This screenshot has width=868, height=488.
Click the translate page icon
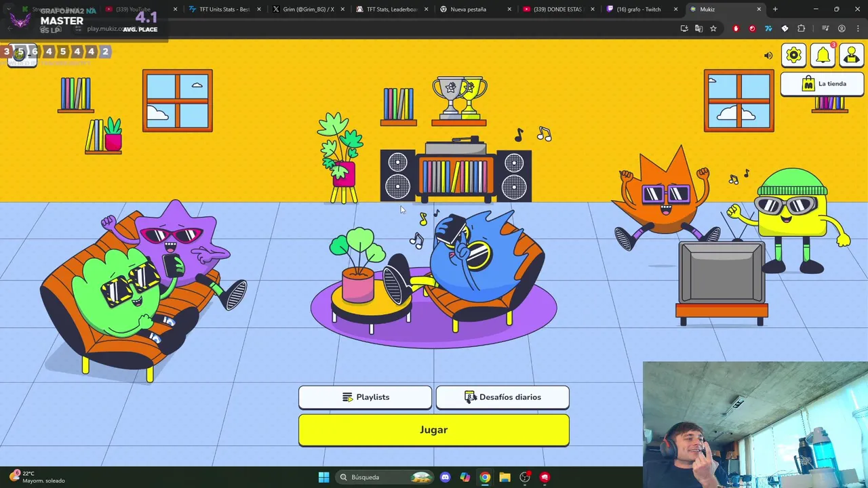(698, 28)
